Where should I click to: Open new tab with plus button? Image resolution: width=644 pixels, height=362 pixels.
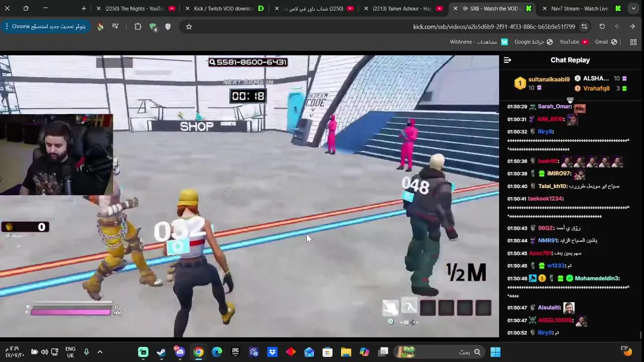[84, 9]
